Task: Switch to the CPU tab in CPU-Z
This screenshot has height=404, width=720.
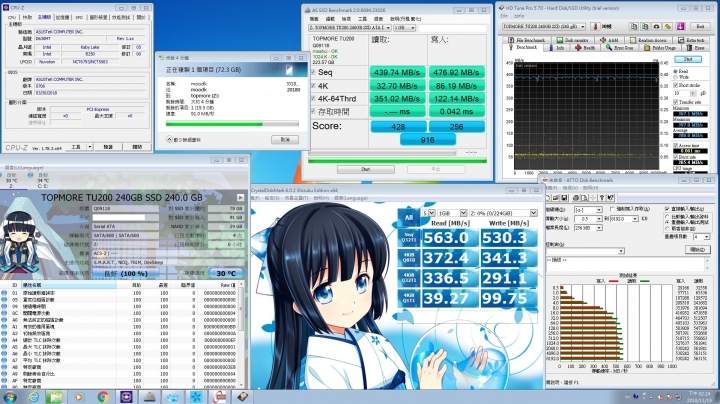Action: 12,17
